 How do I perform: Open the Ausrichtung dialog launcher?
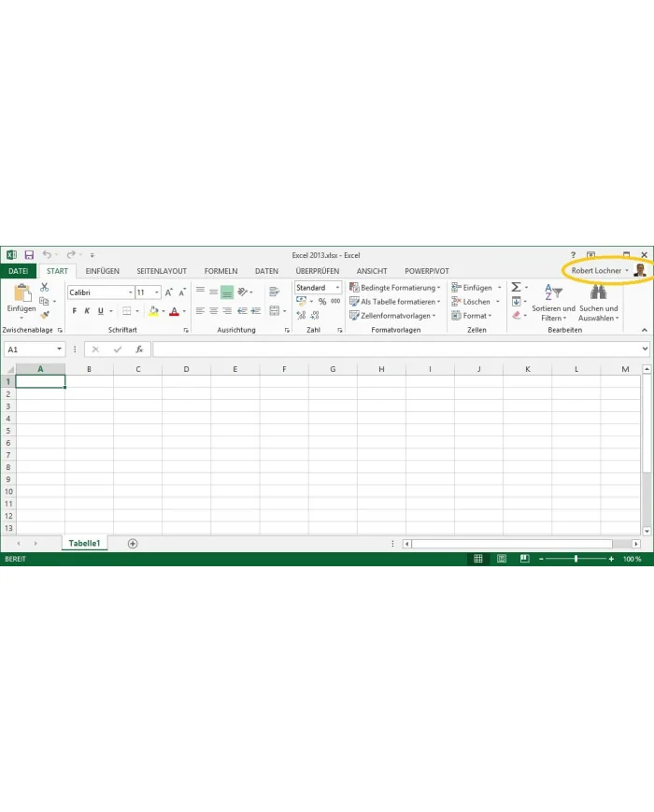click(287, 330)
